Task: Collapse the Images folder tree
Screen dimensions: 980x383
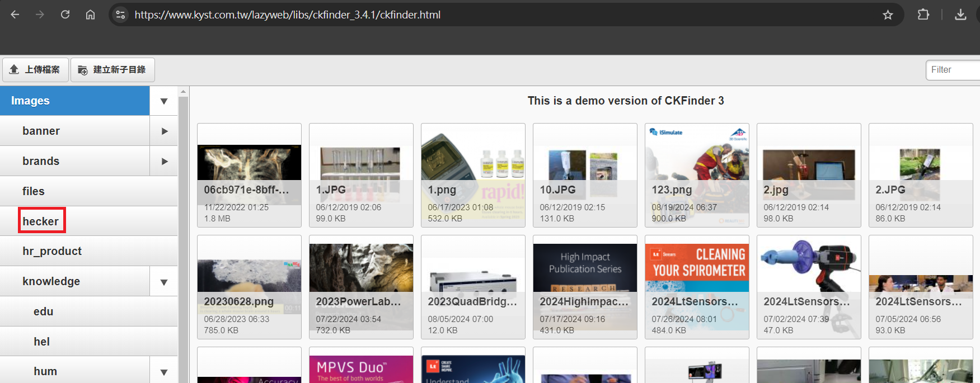Action: (164, 101)
